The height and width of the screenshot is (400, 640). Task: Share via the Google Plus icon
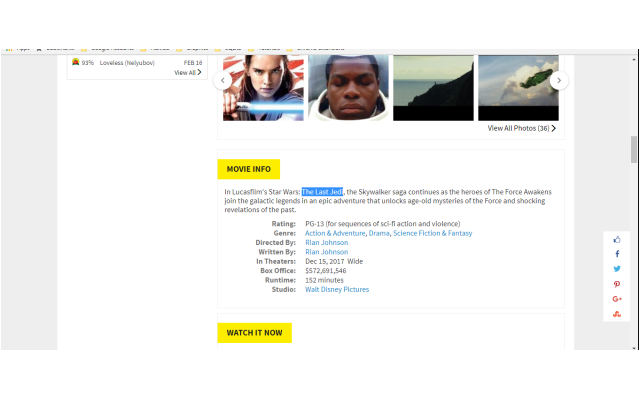tap(617, 299)
